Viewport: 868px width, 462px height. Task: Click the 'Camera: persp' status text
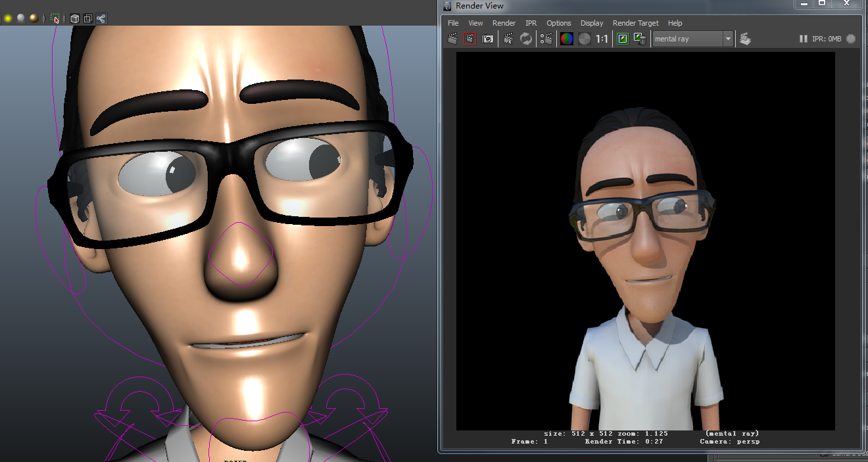coord(729,442)
